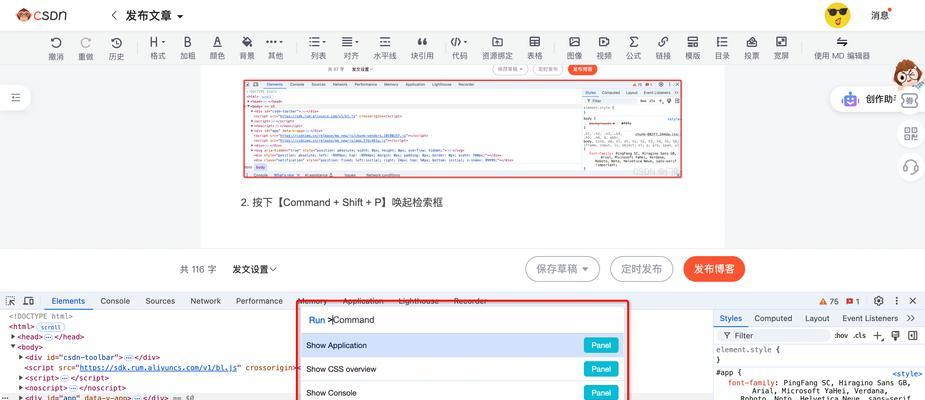925x400 pixels.
Task: Open the Event Listeners tab
Action: coord(870,318)
